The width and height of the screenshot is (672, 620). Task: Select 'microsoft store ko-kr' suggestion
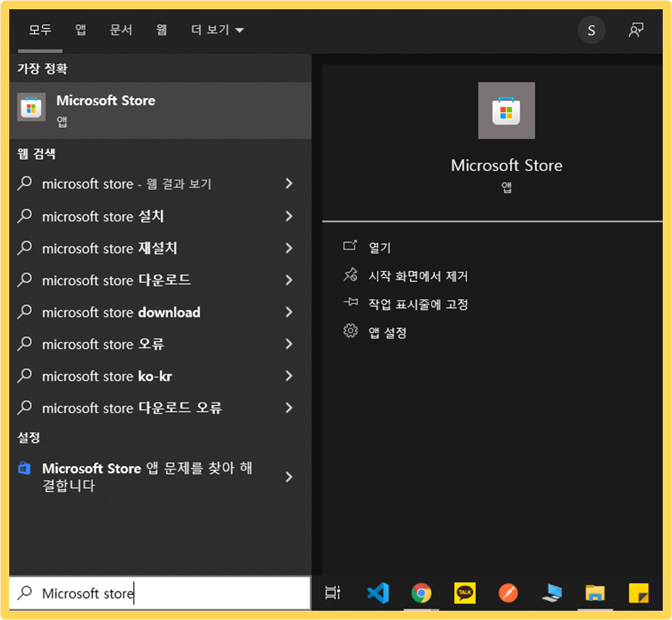161,376
